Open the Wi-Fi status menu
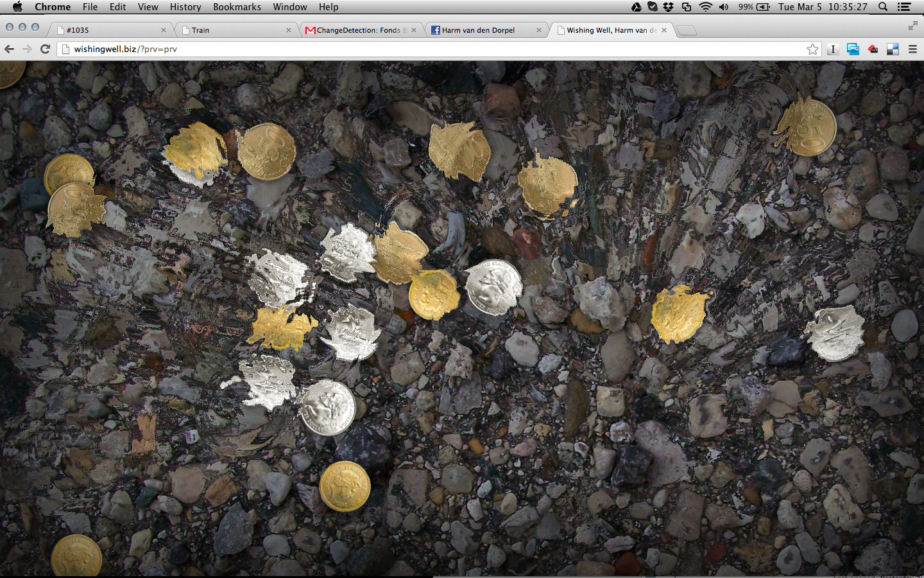This screenshot has height=578, width=924. (705, 7)
